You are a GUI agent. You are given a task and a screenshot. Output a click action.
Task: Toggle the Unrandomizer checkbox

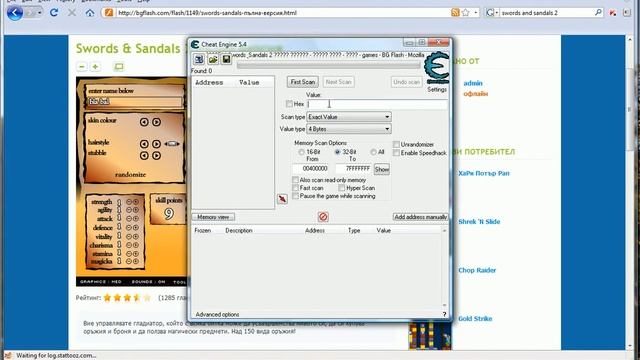click(x=396, y=144)
